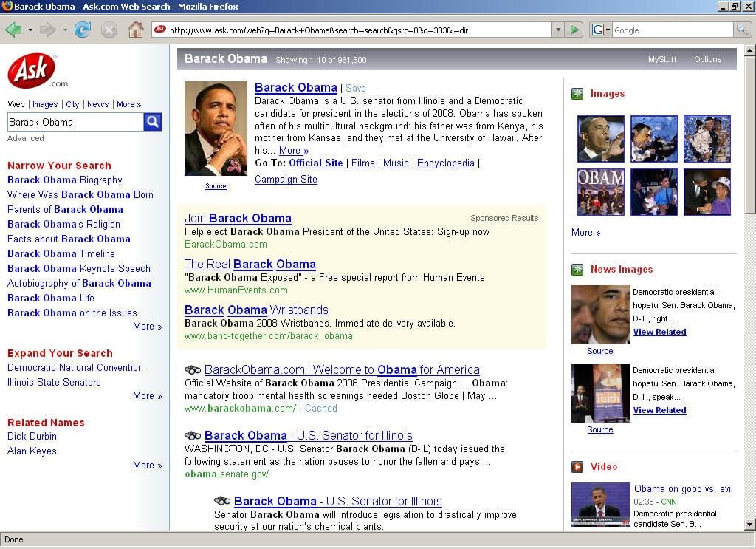Viewport: 756px width, 549px height.
Task: Click the green Images section icon
Action: (577, 94)
